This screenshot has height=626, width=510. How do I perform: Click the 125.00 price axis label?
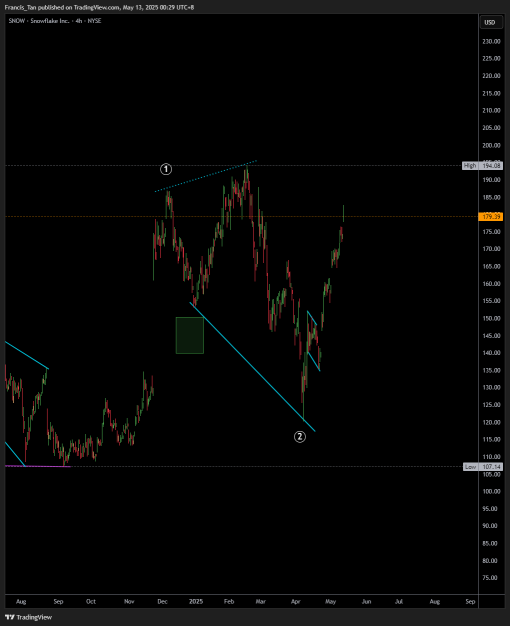(x=492, y=405)
